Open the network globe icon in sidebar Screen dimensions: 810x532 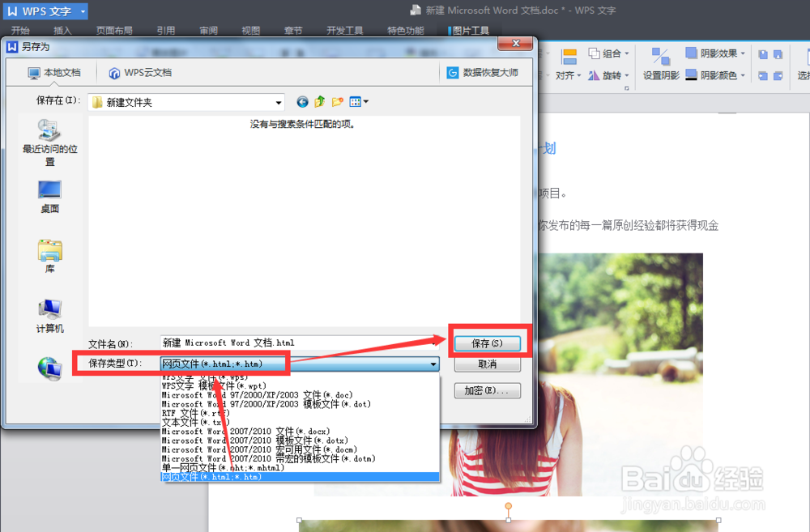(x=49, y=368)
